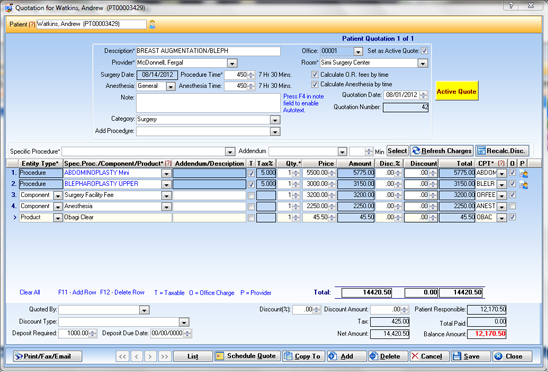
Task: Click provider icon on ABDOMINOPLASTY Mini row
Action: click(524, 173)
